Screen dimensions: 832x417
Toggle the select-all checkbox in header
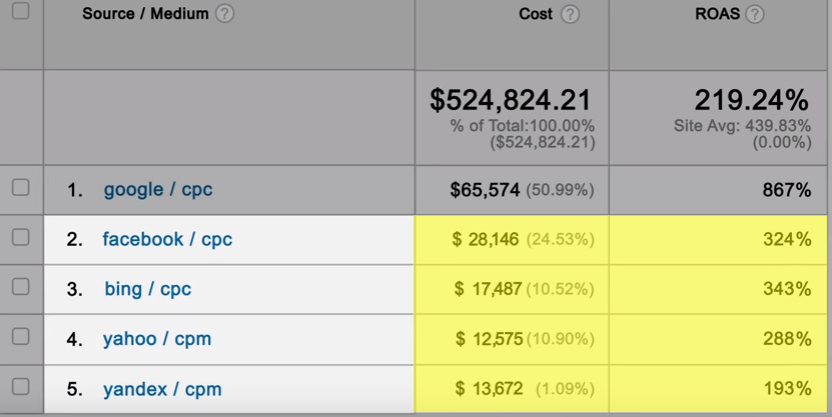click(x=20, y=10)
